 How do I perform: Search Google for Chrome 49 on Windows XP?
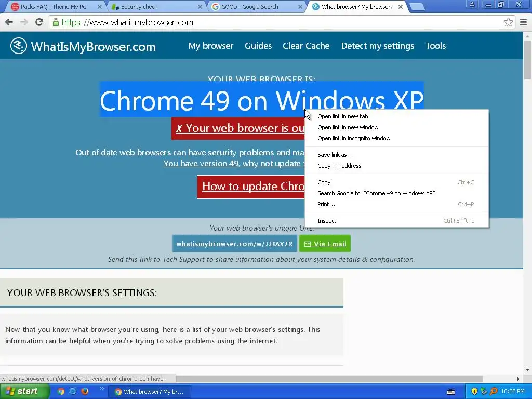[x=396, y=193]
